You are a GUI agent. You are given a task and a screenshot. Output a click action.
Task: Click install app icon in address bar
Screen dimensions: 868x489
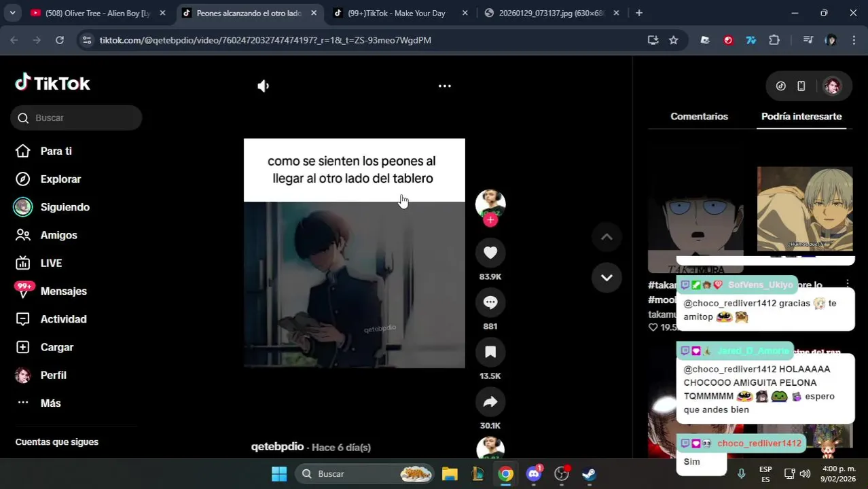pos(653,40)
